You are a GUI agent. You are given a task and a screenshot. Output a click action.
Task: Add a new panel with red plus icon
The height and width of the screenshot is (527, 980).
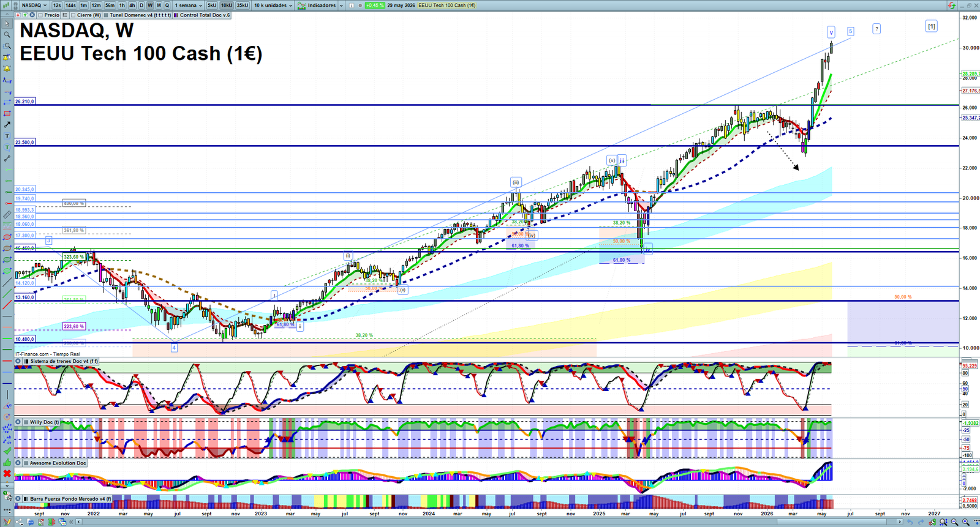(x=18, y=15)
